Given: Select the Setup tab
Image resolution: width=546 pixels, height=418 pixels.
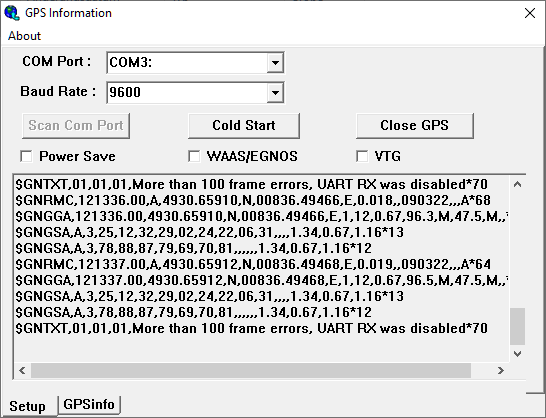Looking at the screenshot, I should [x=28, y=406].
